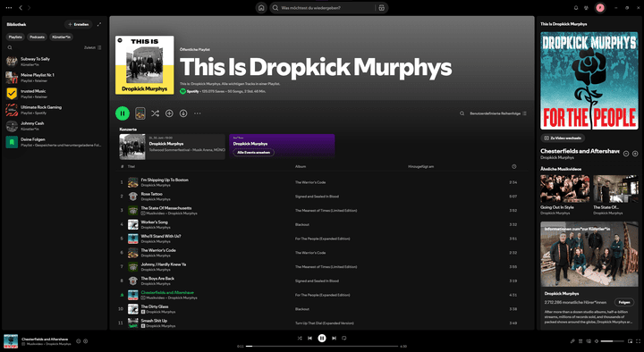Enter fullscreen mode icon

click(x=639, y=341)
